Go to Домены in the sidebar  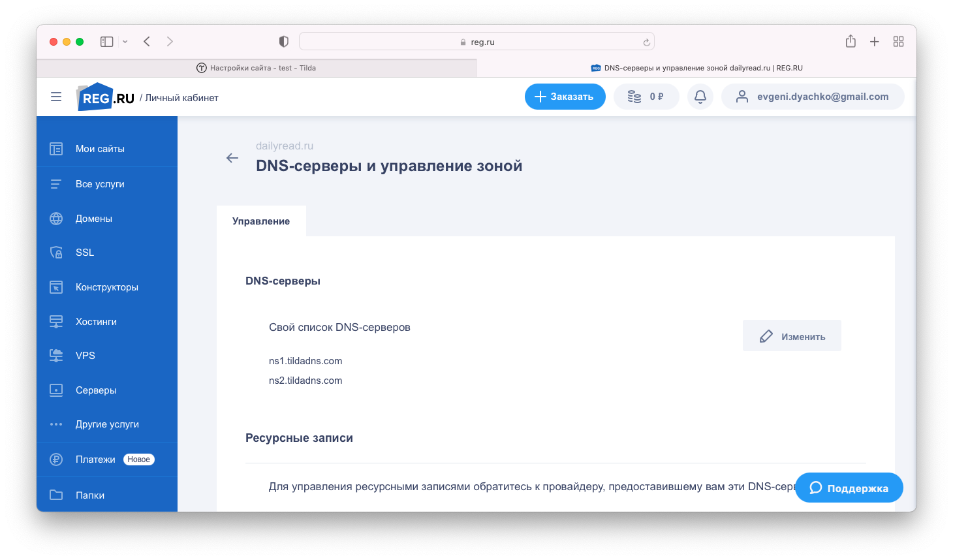pyautogui.click(x=94, y=219)
